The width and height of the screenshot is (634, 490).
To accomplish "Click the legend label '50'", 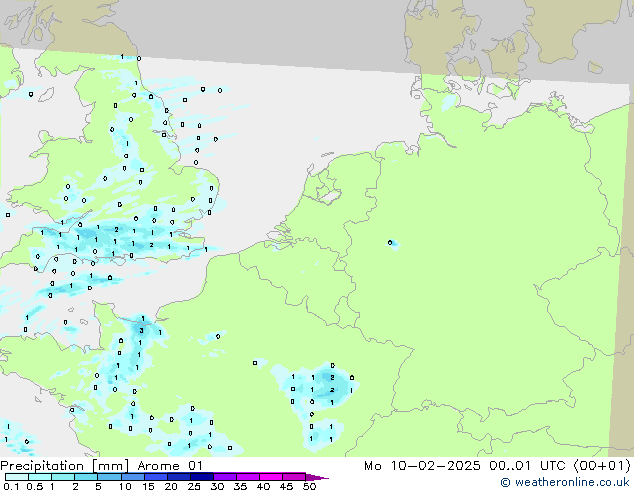I will [x=310, y=486].
